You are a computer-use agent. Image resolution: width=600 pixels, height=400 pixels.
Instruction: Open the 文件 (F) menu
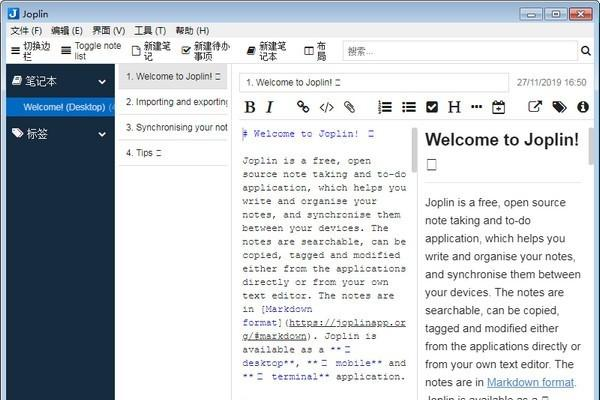(26, 31)
